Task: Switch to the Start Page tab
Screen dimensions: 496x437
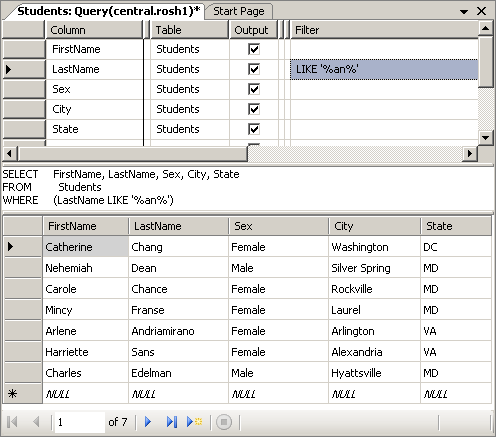Action: (x=239, y=11)
